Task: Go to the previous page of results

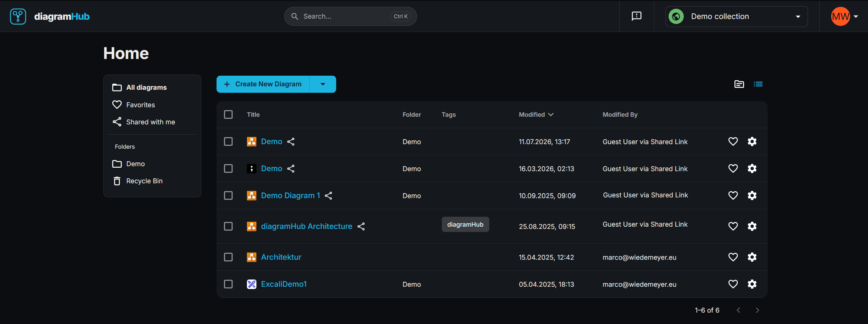Action: (x=738, y=310)
